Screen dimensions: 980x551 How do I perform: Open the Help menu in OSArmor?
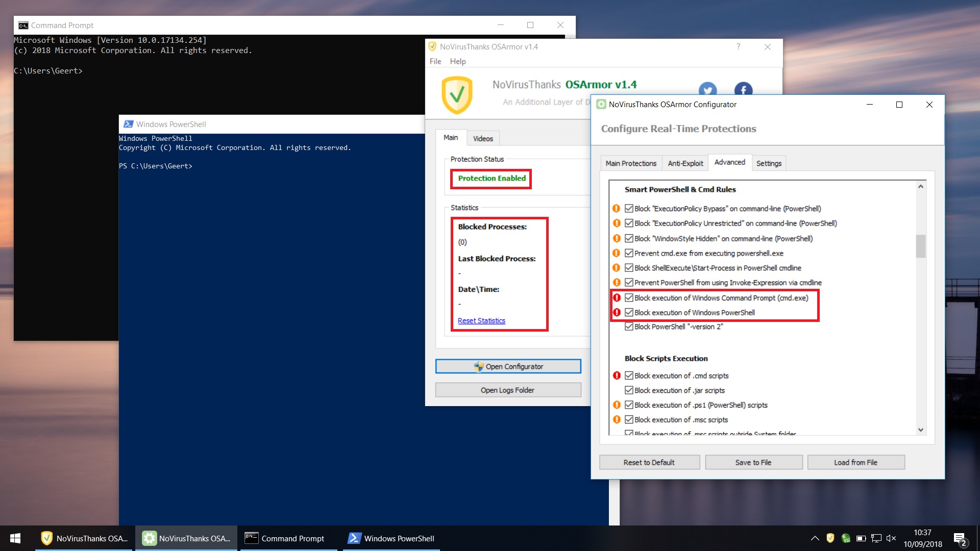point(457,61)
